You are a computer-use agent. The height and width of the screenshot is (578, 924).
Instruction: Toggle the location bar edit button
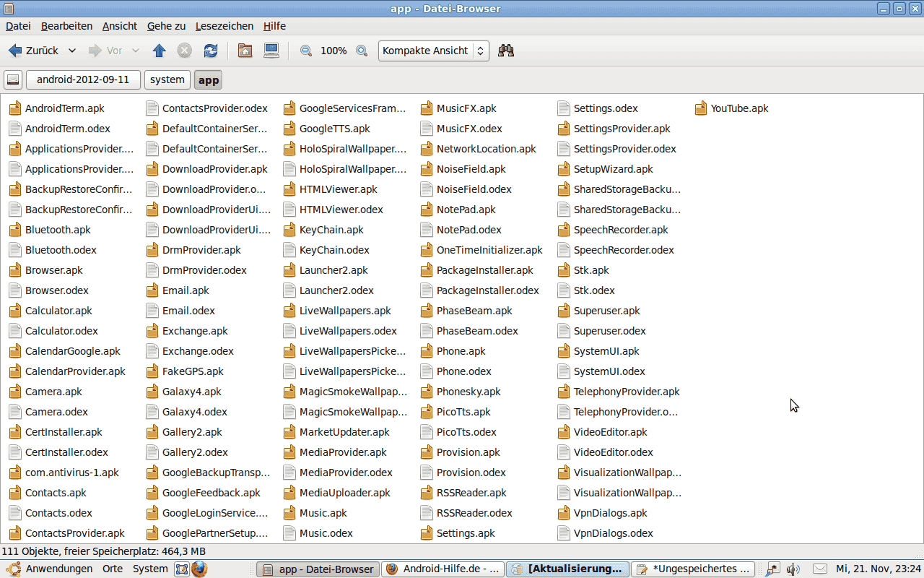(13, 79)
